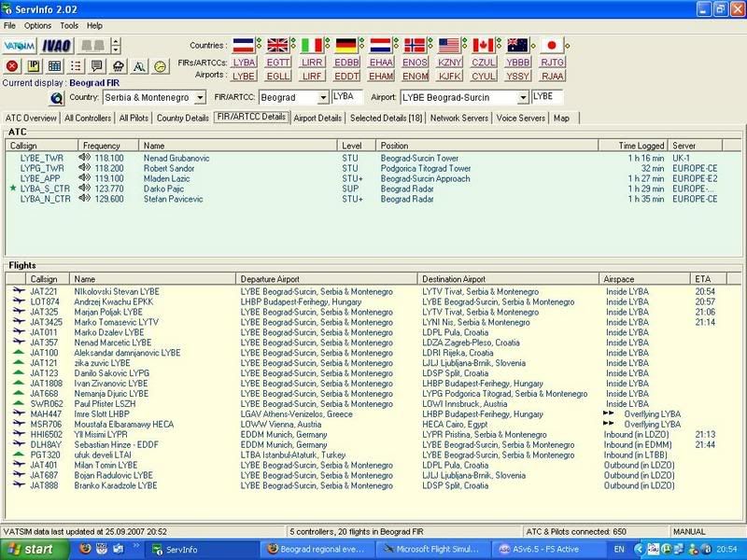Click the green climb icon beside JAT100
The width and height of the screenshot is (747, 560).
coord(18,353)
